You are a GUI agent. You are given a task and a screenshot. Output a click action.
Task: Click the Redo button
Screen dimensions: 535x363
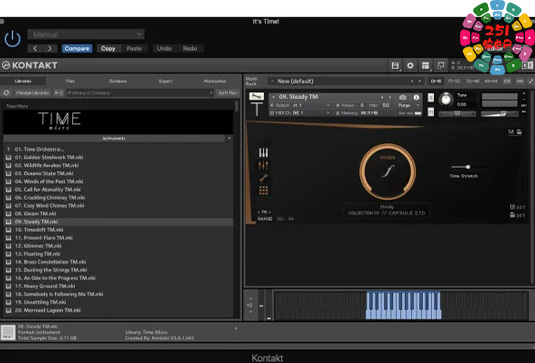[x=190, y=48]
